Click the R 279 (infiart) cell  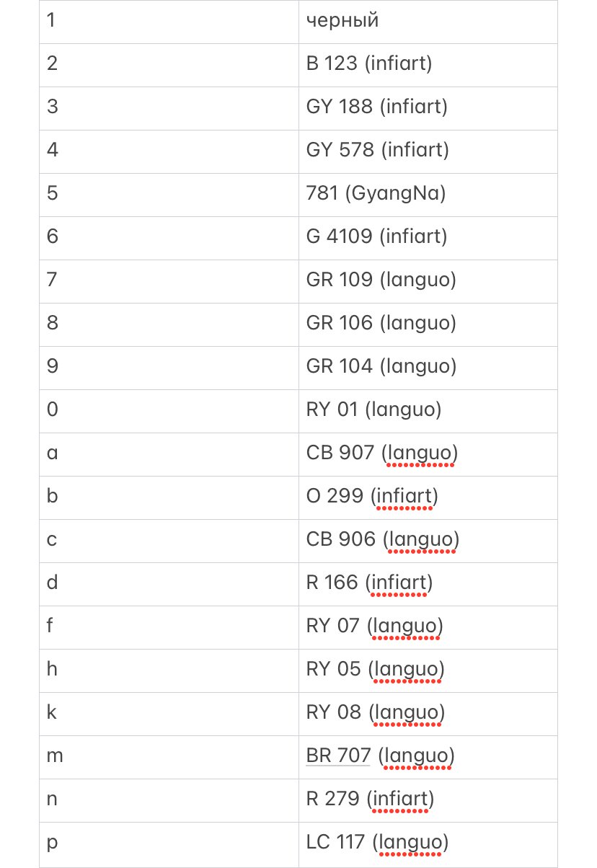[428, 801]
